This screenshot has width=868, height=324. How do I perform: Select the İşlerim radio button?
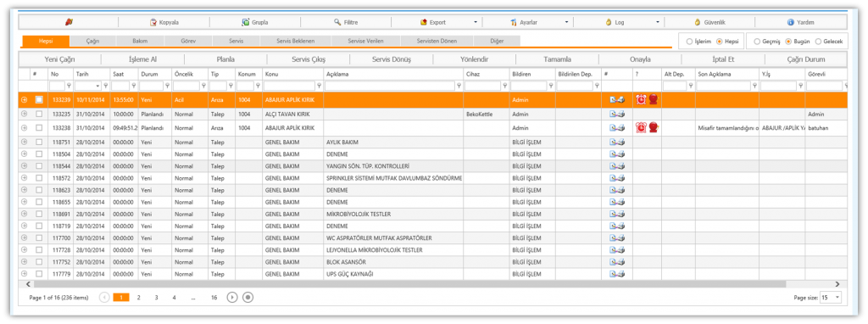point(689,42)
